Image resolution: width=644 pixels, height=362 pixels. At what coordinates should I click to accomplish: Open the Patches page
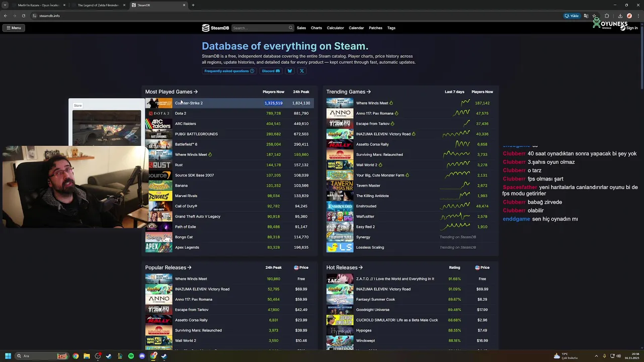click(376, 28)
